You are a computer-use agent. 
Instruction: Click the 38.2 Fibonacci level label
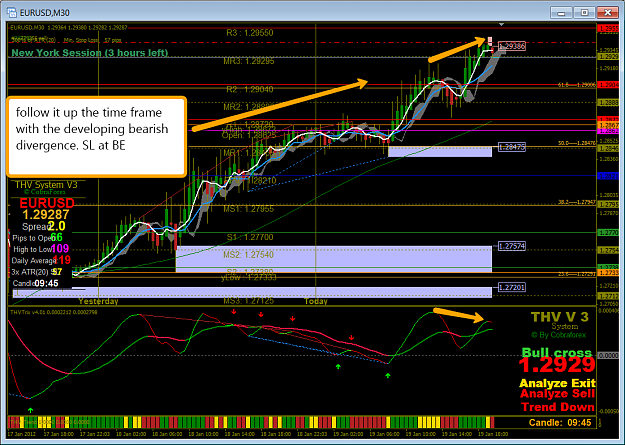pyautogui.click(x=577, y=203)
